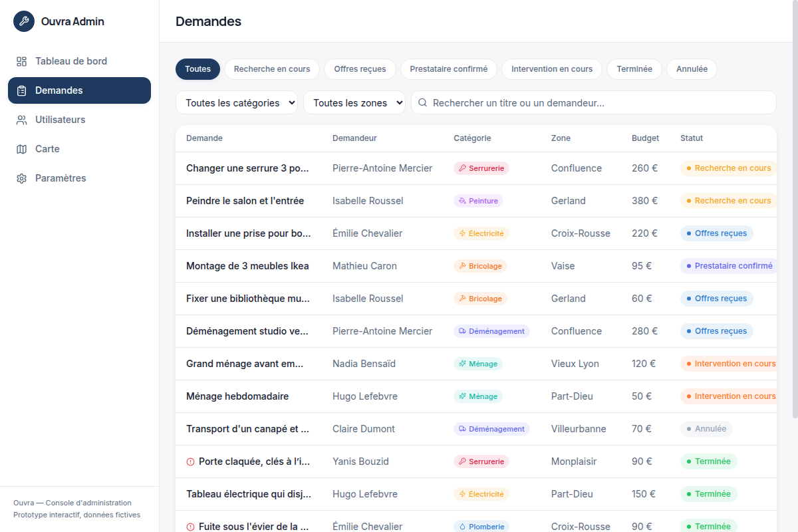Viewport: 798px width, 532px height.
Task: Filter by the Annulée status tab
Action: (x=692, y=69)
